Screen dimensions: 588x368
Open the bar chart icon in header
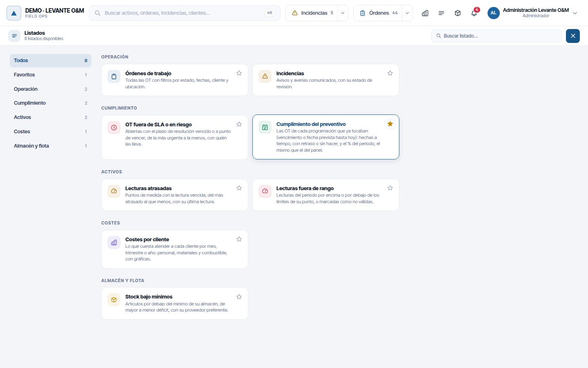pos(425,13)
